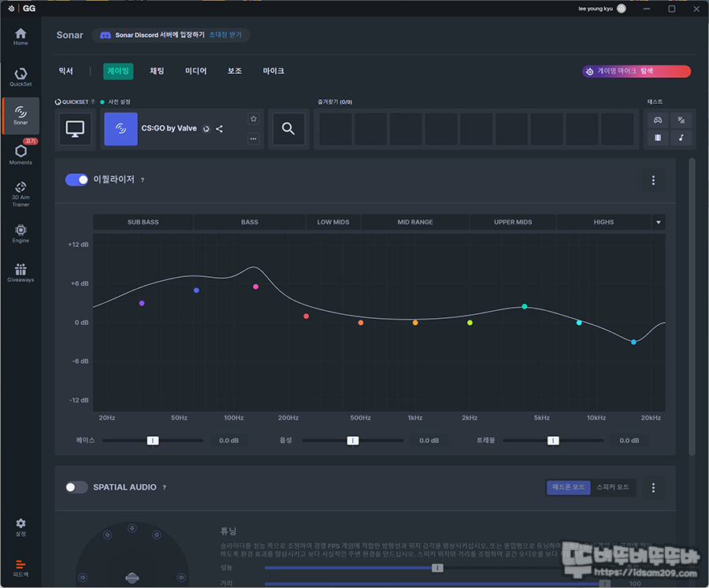709x588 pixels.
Task: Click the monitor device icon
Action: point(75,129)
